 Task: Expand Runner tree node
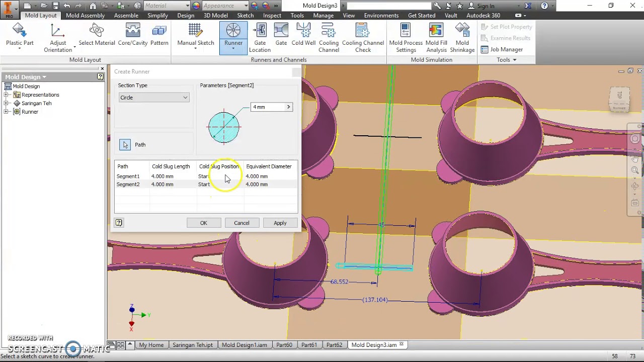(6, 112)
